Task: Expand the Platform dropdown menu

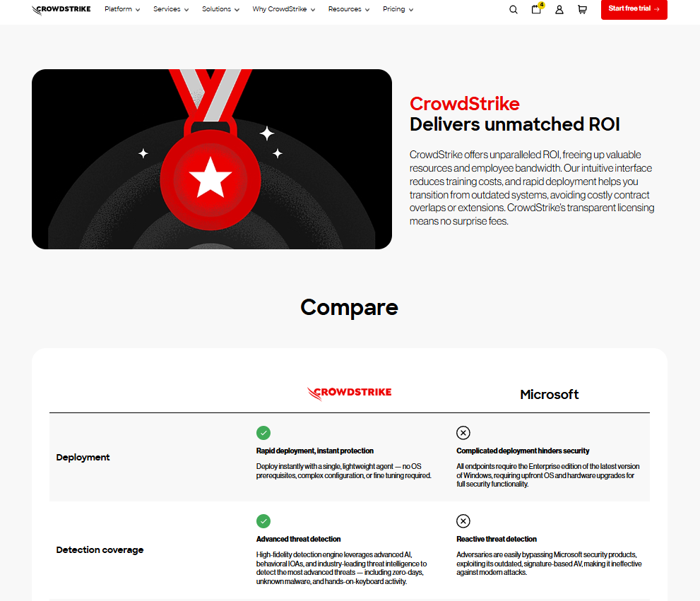Action: click(122, 10)
